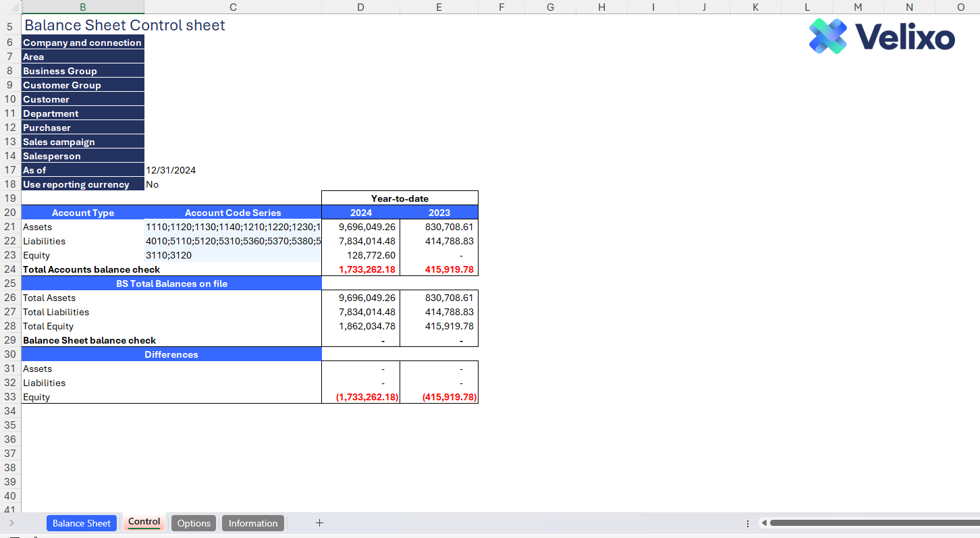Add a new sheet with plus icon
This screenshot has width=980, height=538.
(319, 522)
